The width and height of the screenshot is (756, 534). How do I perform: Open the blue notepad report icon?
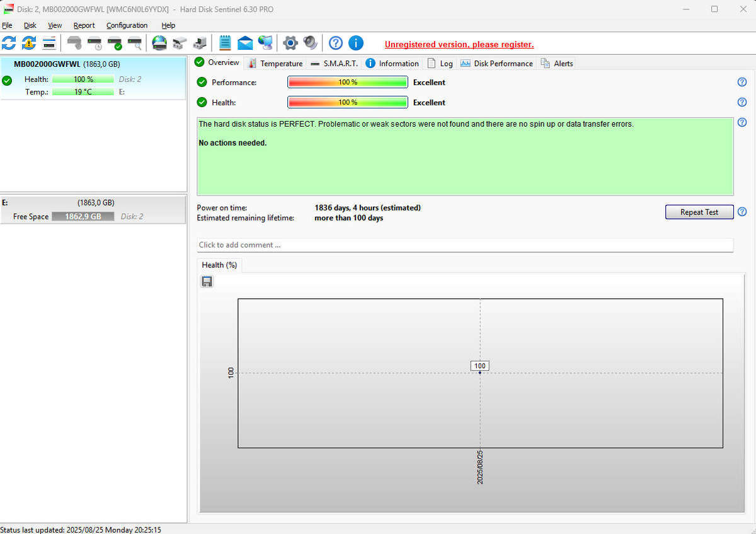(225, 43)
